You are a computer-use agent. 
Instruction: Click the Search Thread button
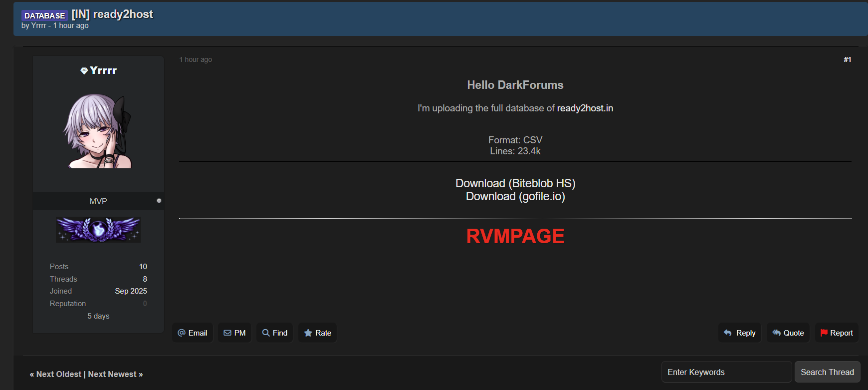pyautogui.click(x=827, y=372)
